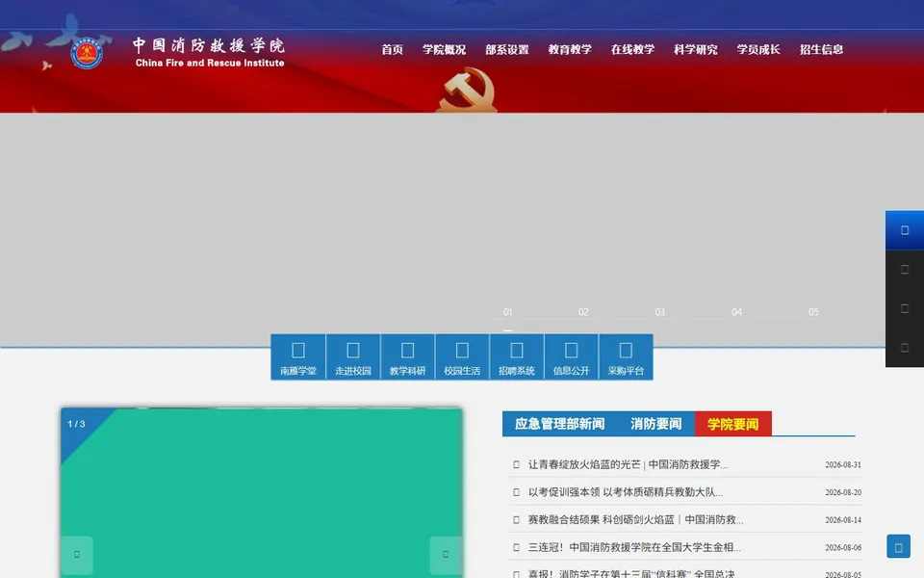This screenshot has height=578, width=924.
Task: Open the 招生信息 menu
Action: tap(821, 49)
